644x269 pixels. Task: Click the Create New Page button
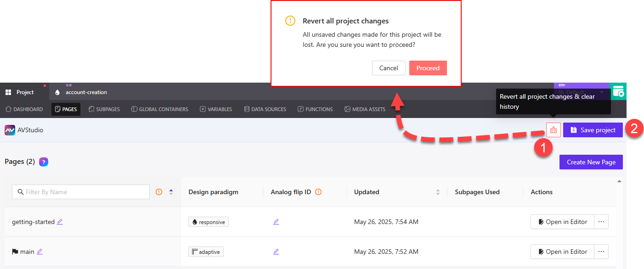(591, 162)
